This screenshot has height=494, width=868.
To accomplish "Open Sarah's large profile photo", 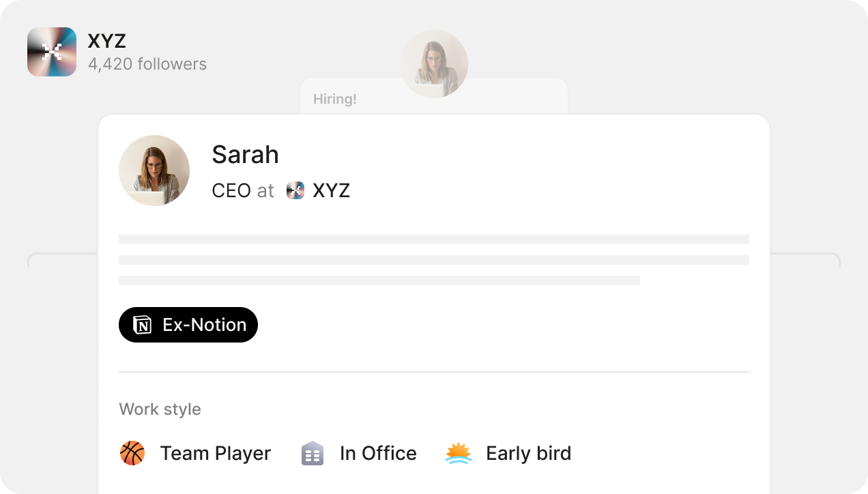I will pyautogui.click(x=154, y=171).
